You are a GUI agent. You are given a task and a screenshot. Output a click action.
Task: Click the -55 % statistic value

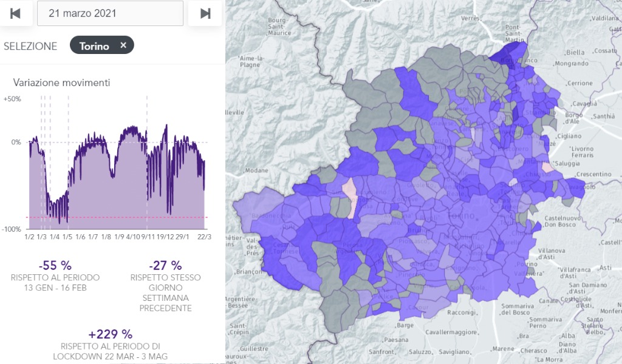pos(55,265)
